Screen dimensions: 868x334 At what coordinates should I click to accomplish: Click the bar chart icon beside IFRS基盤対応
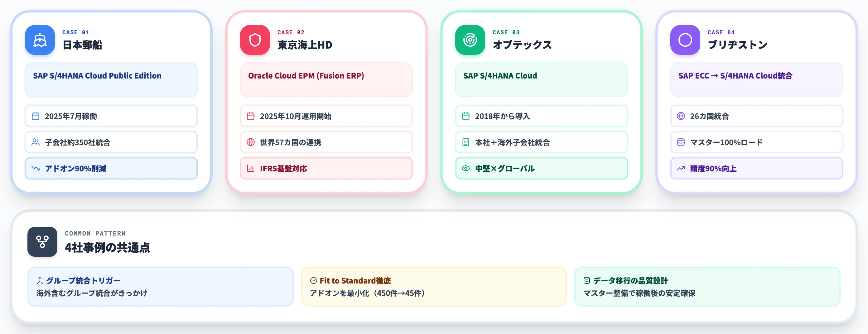click(251, 168)
